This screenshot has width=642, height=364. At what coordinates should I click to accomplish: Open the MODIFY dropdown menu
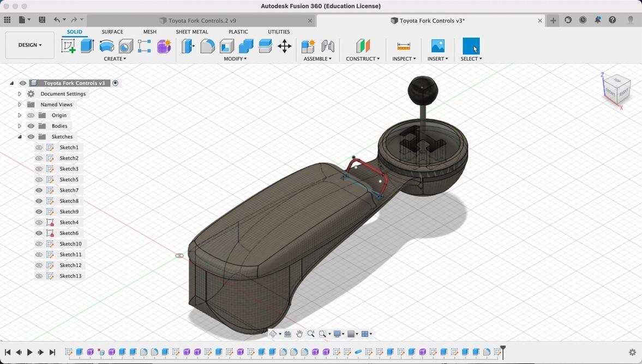235,59
